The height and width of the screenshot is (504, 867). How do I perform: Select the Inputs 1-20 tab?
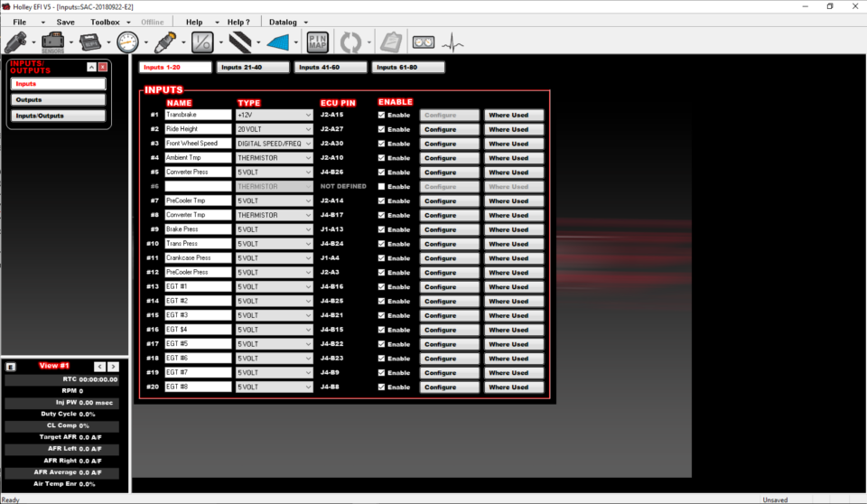[x=175, y=67]
